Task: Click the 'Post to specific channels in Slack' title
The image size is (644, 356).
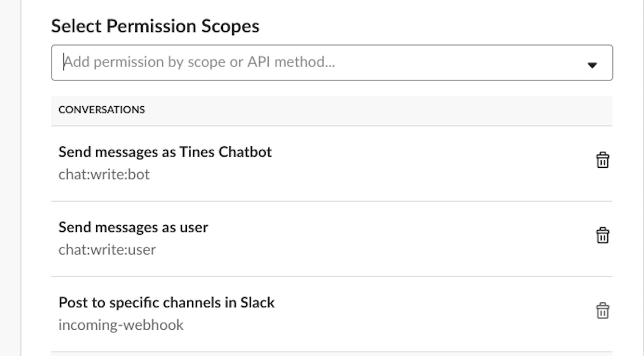Action: tap(166, 302)
